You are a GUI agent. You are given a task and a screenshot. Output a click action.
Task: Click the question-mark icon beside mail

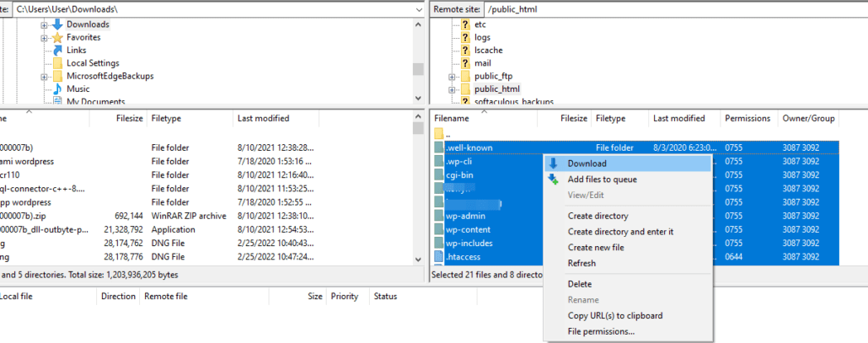coord(465,63)
